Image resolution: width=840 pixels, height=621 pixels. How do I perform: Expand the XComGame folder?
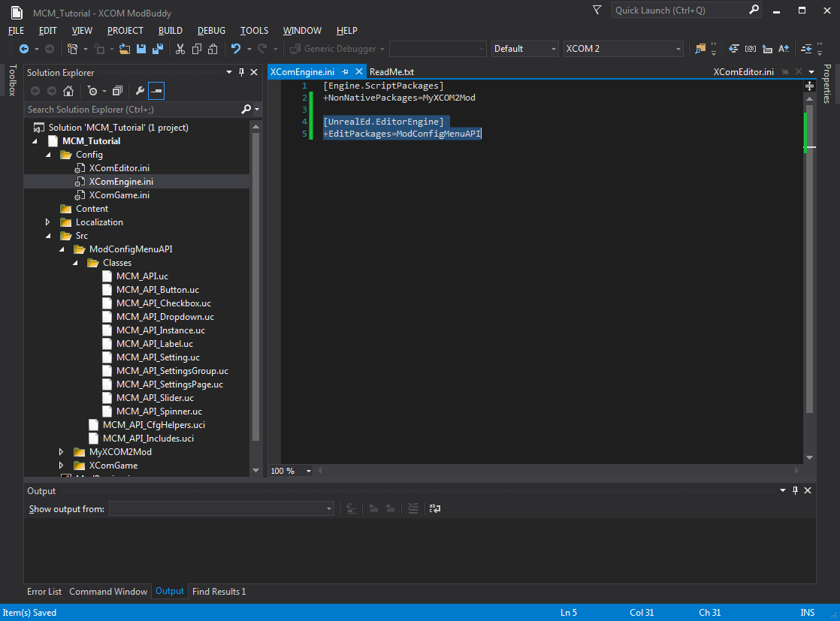click(x=61, y=466)
